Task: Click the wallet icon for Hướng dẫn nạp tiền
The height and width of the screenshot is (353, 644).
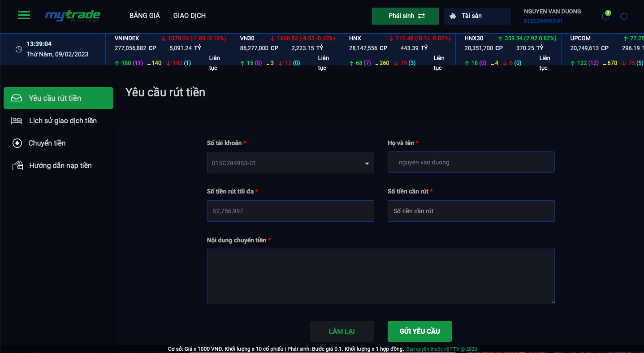Action: click(17, 166)
